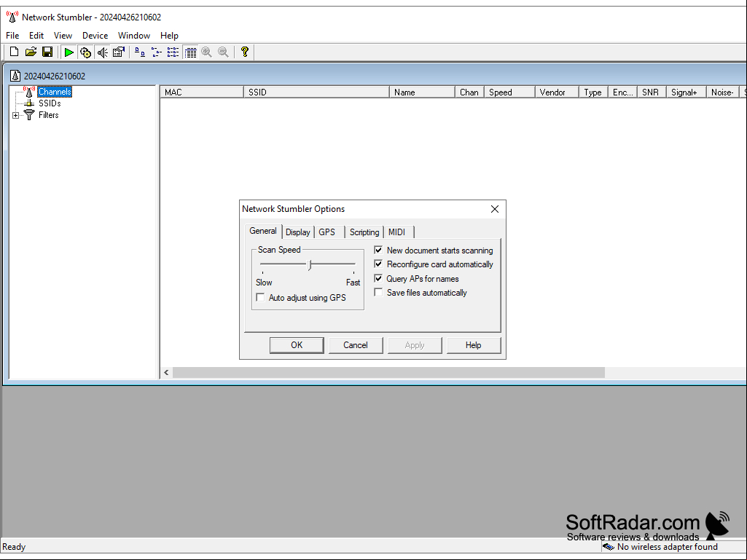The image size is (747, 560).
Task: Uncheck Query APs for names
Action: (378, 279)
